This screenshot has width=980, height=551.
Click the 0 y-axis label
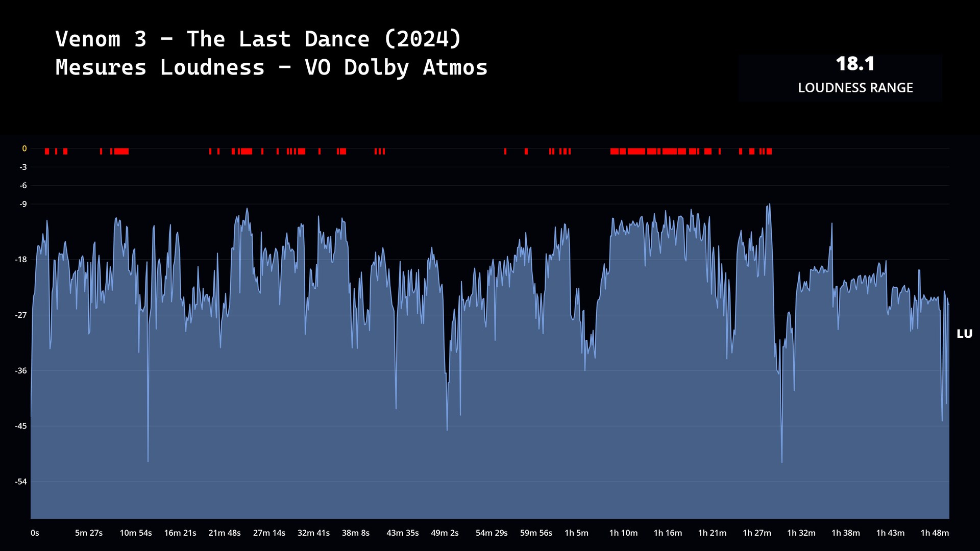[x=24, y=148]
